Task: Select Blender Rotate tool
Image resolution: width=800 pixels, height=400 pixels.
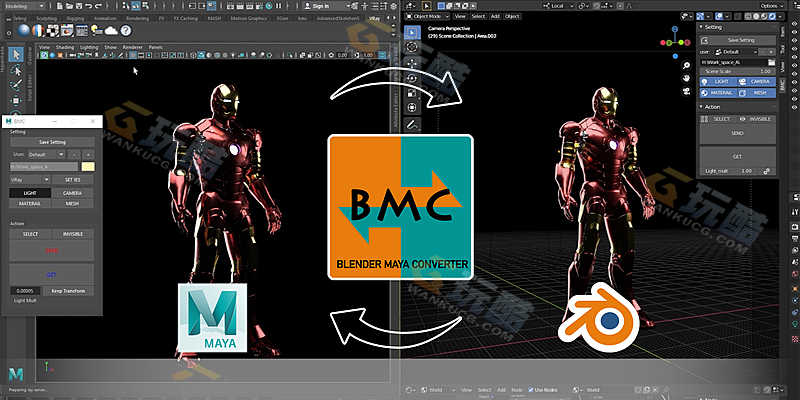Action: [412, 78]
